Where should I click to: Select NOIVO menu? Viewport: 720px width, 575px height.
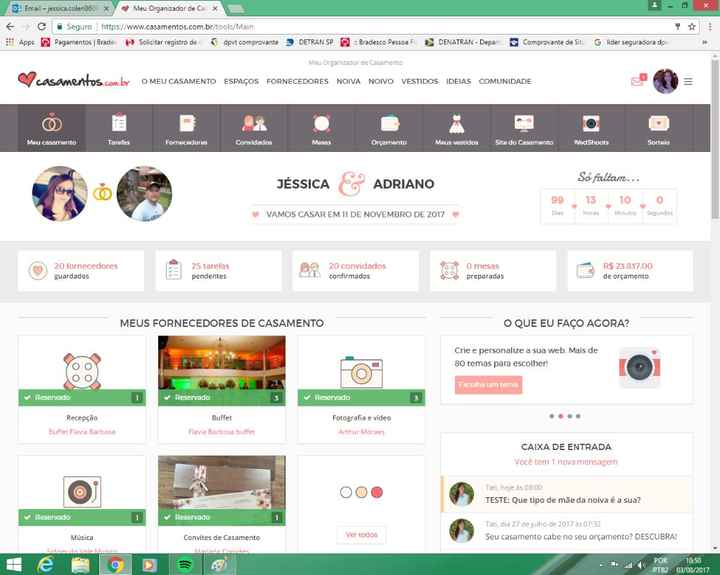pyautogui.click(x=381, y=81)
